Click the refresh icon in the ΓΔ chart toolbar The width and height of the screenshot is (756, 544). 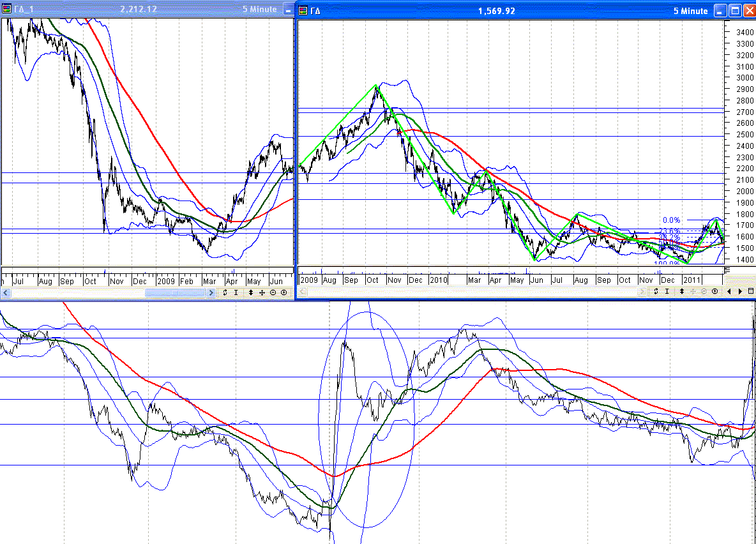[x=656, y=292]
